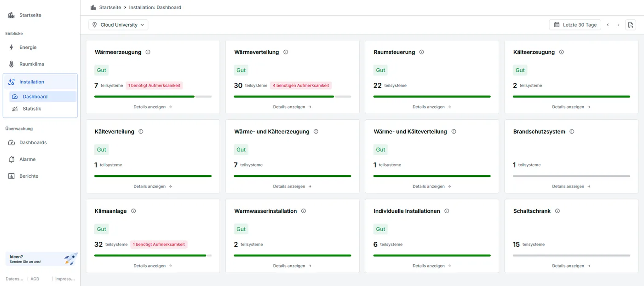Click '1 benötigt Aufmerksamkeit' badge on Wärmeerzeugung
Screen dimensions: 644x286
tap(154, 86)
